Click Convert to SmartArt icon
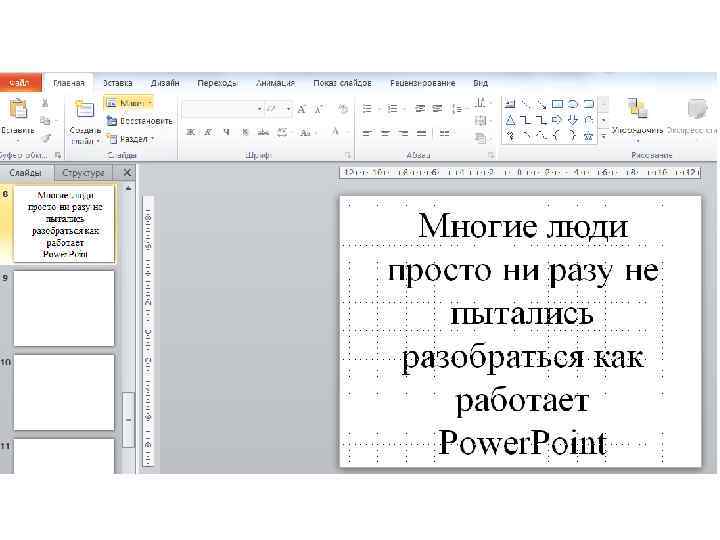Image resolution: width=720 pixels, height=540 pixels. coord(480,138)
